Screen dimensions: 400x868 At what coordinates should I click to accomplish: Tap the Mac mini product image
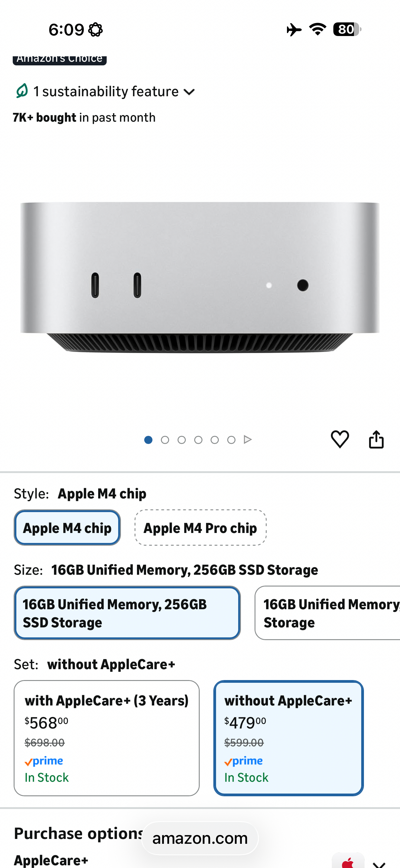click(200, 277)
